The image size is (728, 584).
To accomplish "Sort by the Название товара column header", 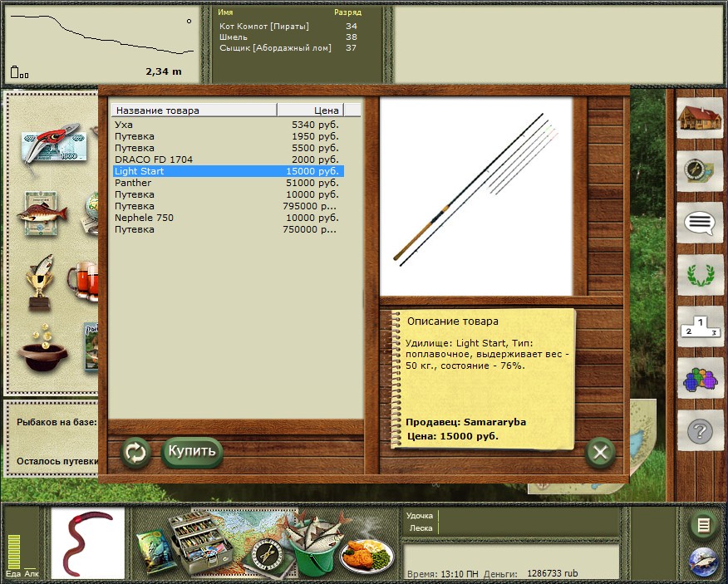I will pyautogui.click(x=194, y=110).
